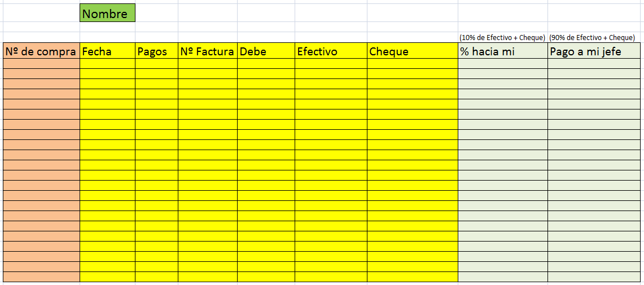Select the green "Nombre" label cell
644x285 pixels.
point(107,14)
